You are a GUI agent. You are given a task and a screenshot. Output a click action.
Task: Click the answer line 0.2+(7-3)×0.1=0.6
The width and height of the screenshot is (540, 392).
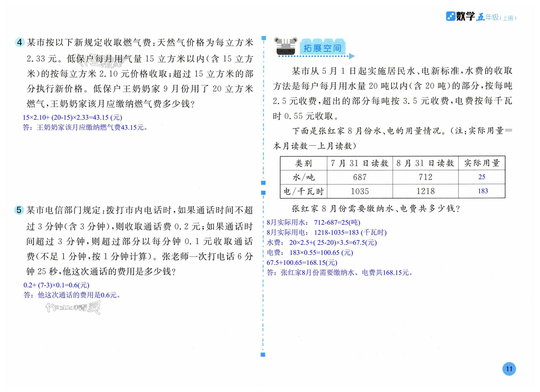(x=56, y=285)
